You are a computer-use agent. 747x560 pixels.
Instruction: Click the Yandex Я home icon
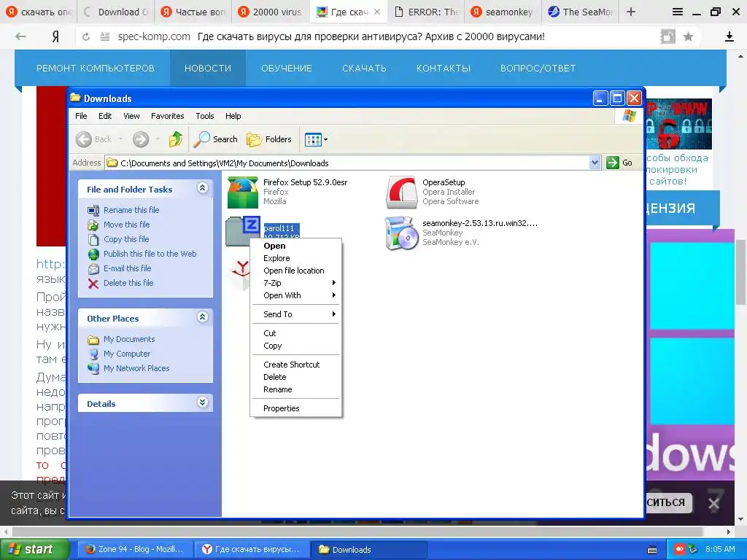[55, 36]
